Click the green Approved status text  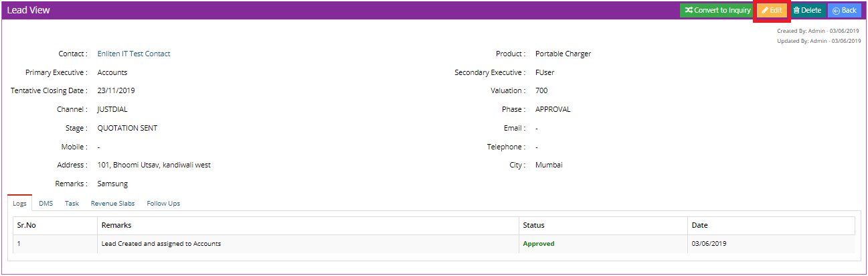539,244
